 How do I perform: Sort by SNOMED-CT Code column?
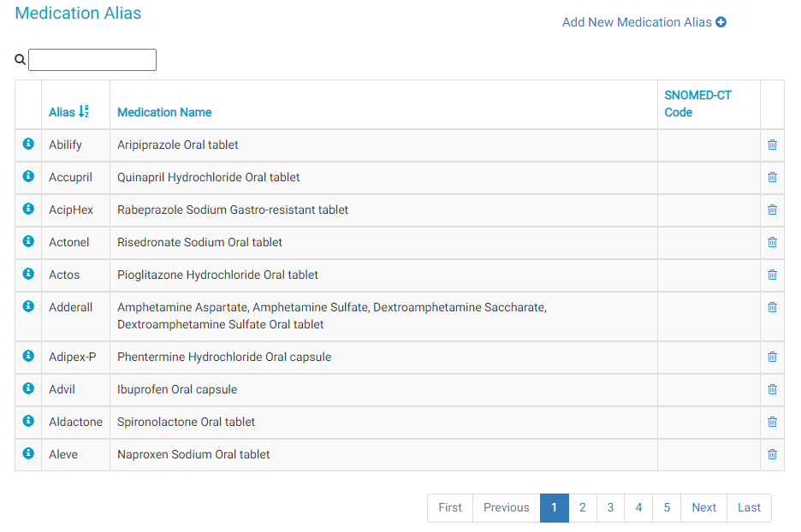[697, 103]
